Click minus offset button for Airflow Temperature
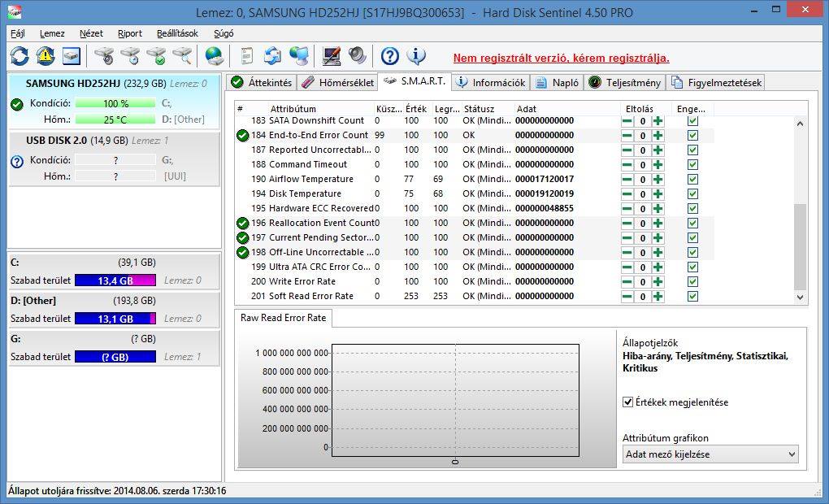 [x=627, y=180]
